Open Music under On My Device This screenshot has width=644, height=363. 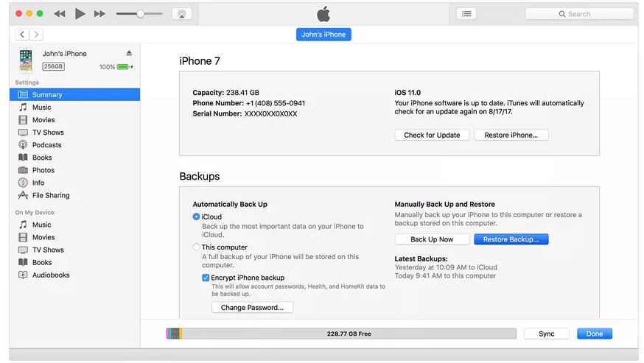tap(74, 225)
